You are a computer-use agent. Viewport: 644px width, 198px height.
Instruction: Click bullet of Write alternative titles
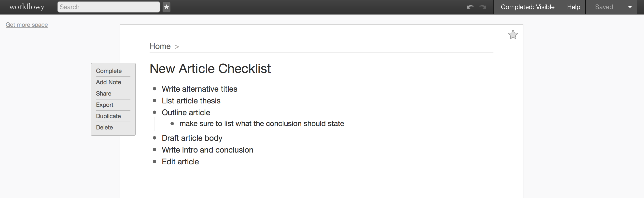(154, 89)
